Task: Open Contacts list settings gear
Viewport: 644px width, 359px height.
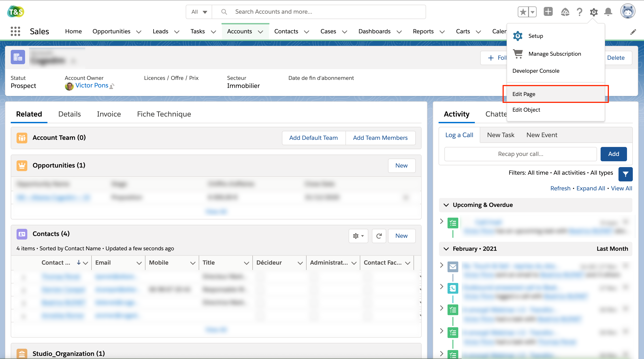Action: click(x=358, y=236)
